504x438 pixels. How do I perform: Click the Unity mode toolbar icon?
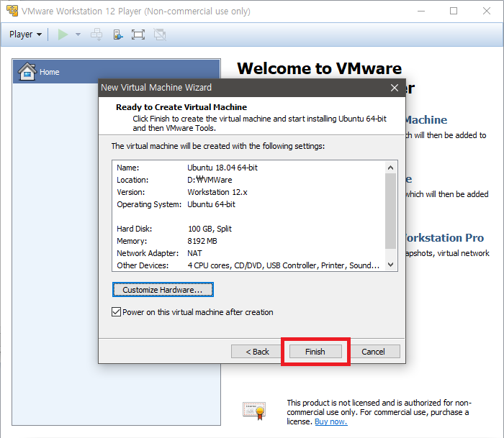[160, 35]
